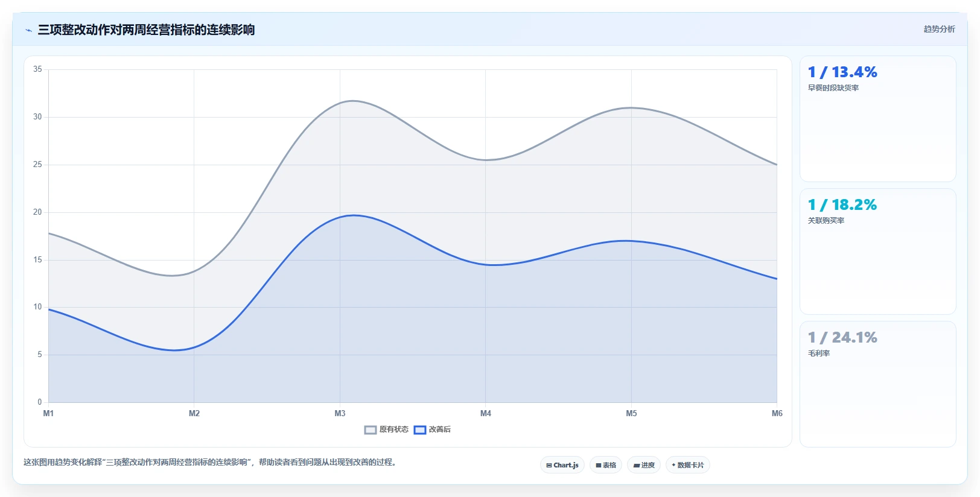Click the 表格 tag chip
The image size is (980, 497).
[x=606, y=465]
